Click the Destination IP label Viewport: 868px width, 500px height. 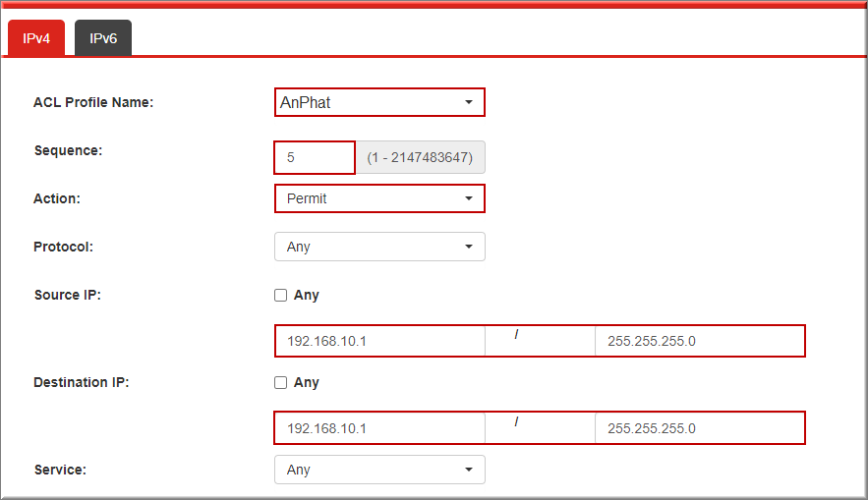coord(82,382)
